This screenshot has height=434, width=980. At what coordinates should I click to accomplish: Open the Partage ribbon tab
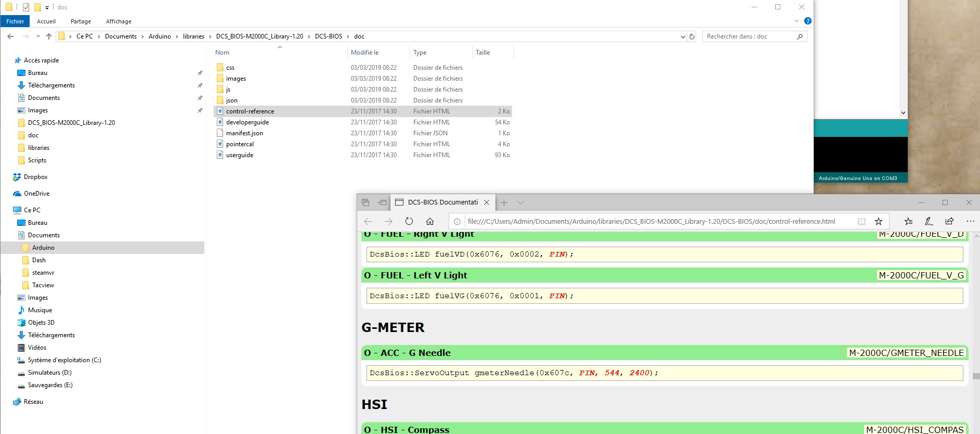pos(81,21)
